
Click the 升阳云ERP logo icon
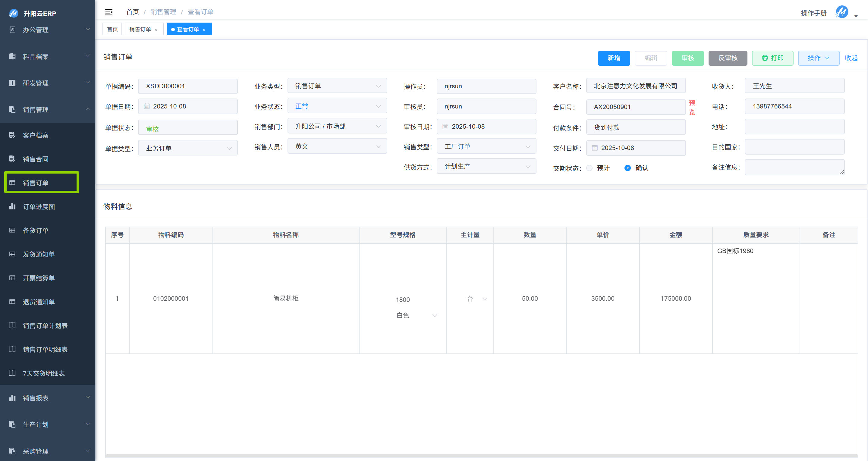pos(14,13)
